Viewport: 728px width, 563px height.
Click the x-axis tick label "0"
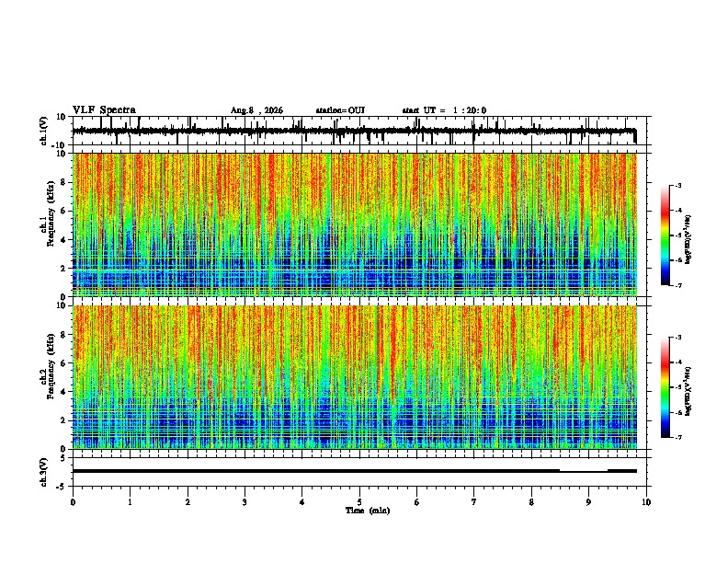tap(73, 502)
